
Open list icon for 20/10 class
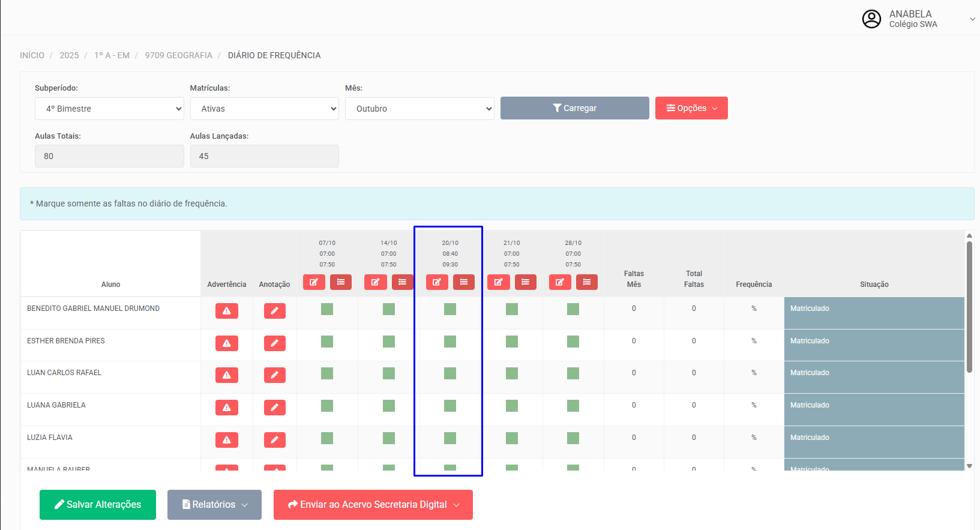click(x=464, y=282)
